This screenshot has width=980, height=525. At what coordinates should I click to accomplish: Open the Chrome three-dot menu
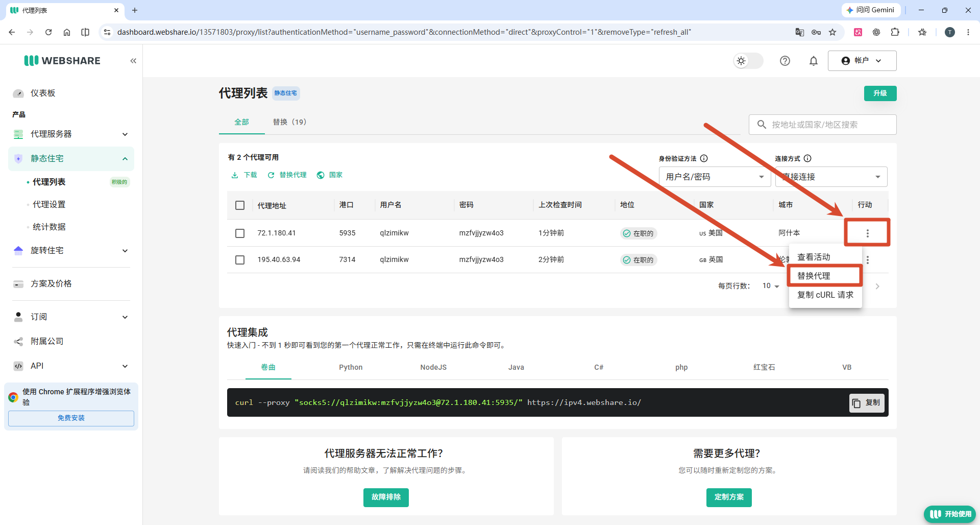point(968,32)
